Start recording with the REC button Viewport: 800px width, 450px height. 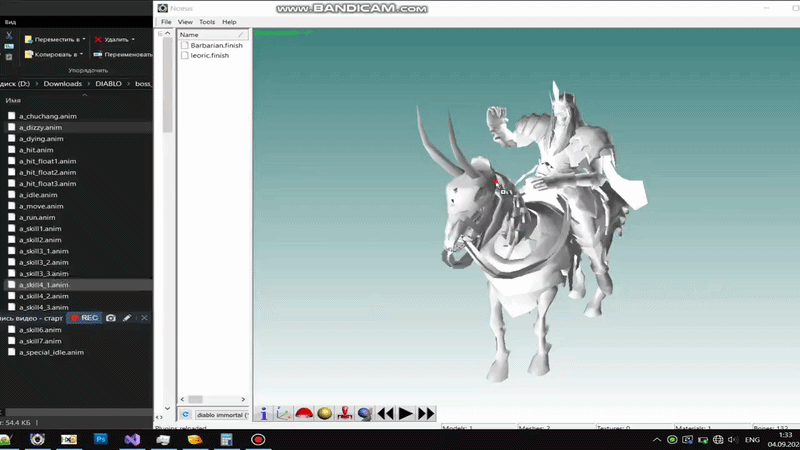tap(85, 318)
